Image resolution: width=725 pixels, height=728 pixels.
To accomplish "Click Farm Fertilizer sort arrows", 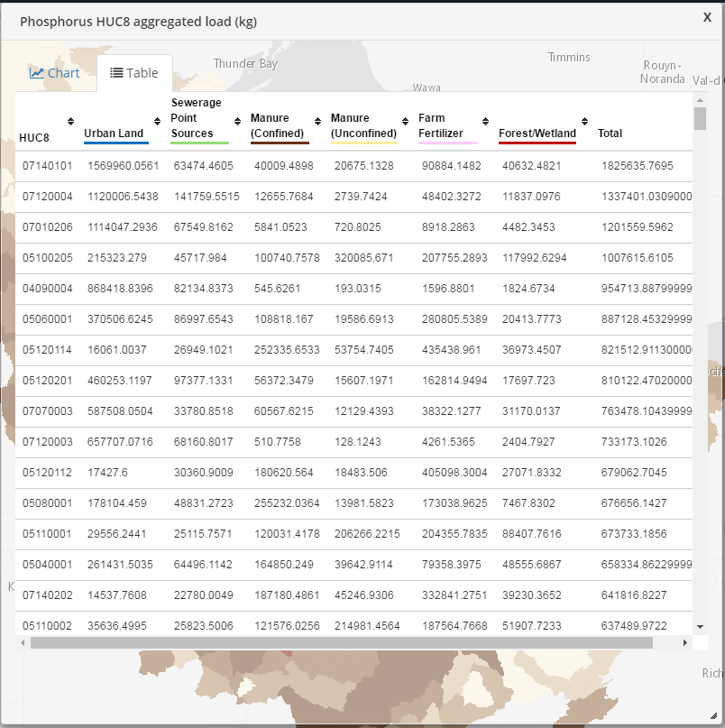I will click(x=486, y=122).
